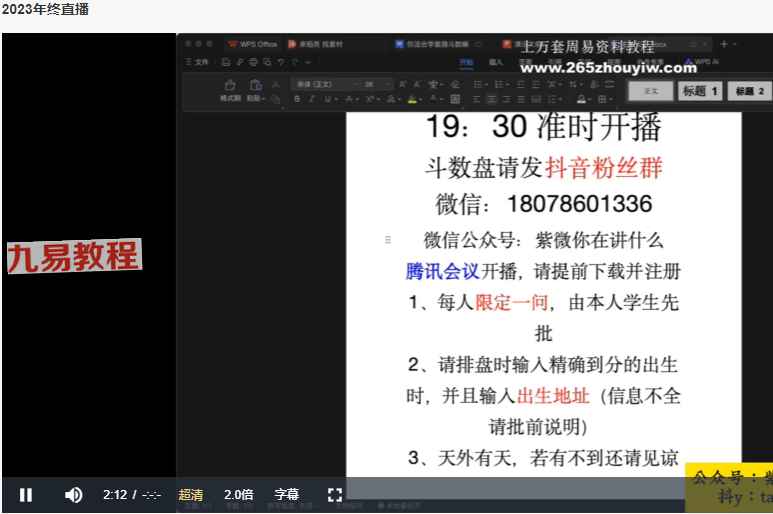This screenshot has width=773, height=514.
Task: Click the 九易教程 red label
Action: [x=74, y=256]
